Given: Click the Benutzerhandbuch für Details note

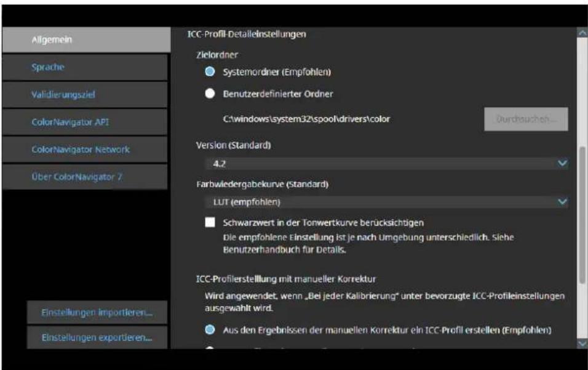Looking at the screenshot, I should pos(284,249).
